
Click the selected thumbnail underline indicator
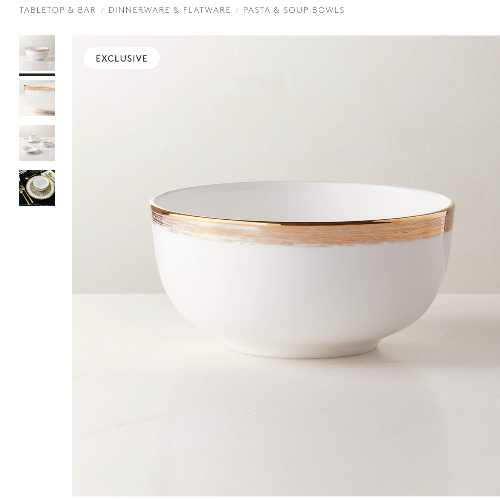(37, 75)
